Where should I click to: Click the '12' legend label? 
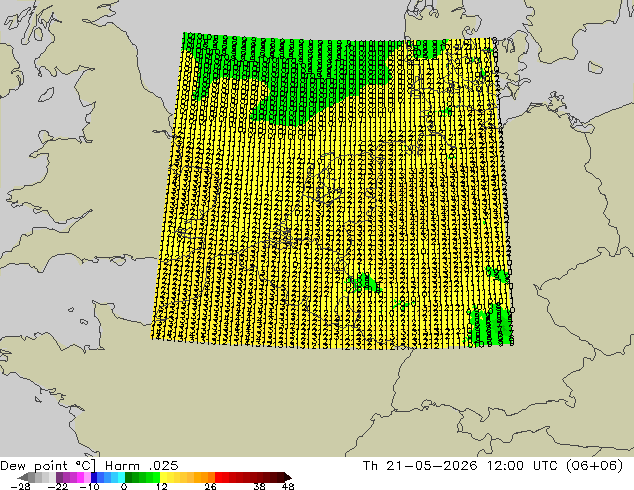161,486
